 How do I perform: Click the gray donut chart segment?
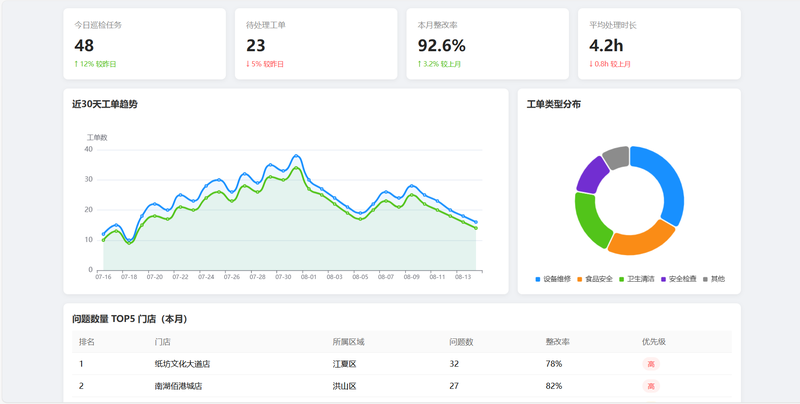point(617,156)
